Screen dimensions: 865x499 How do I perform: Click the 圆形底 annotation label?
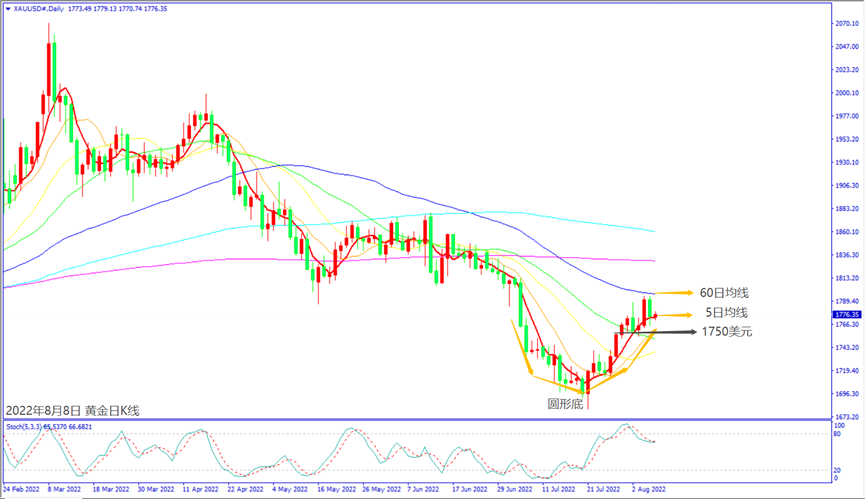(591, 405)
